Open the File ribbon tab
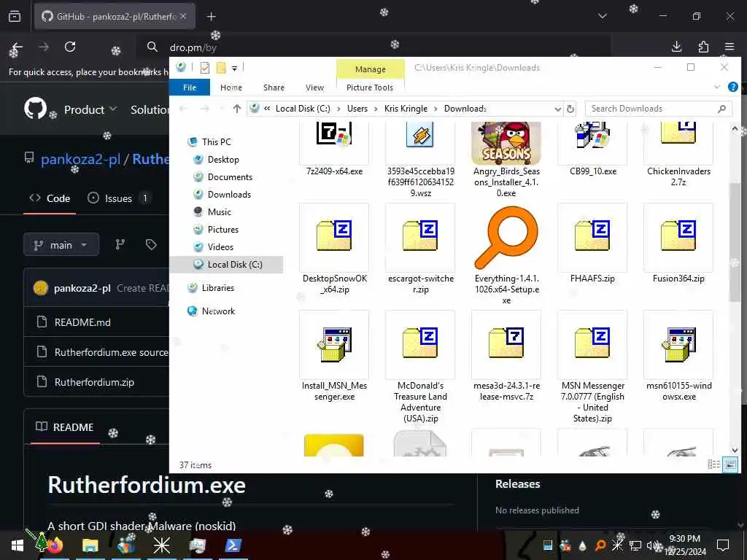 [x=190, y=87]
